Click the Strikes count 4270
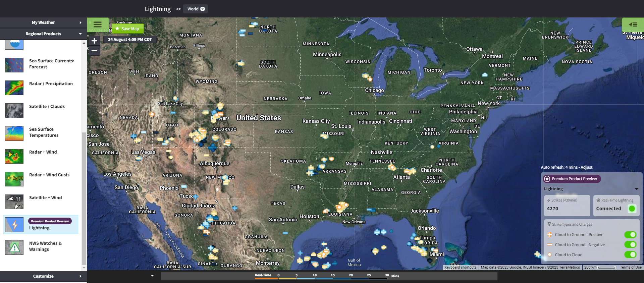Screen dimensions: 644x283 [552, 209]
